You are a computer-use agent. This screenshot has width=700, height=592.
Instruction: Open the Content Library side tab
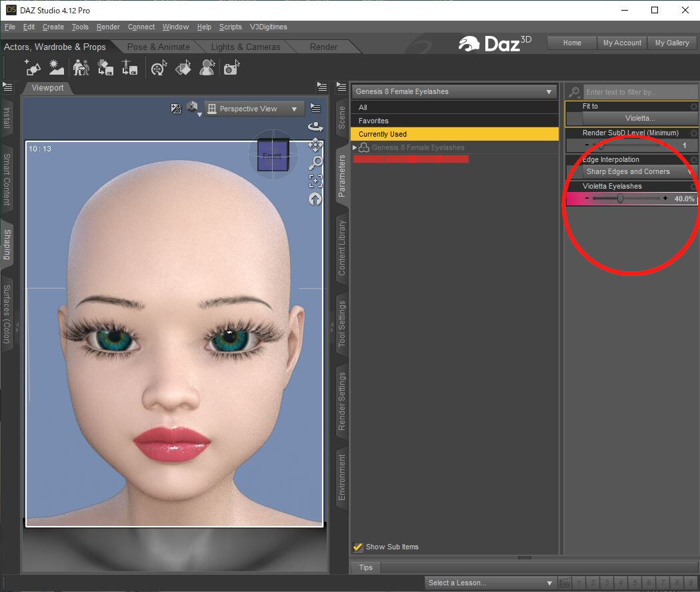pos(341,248)
